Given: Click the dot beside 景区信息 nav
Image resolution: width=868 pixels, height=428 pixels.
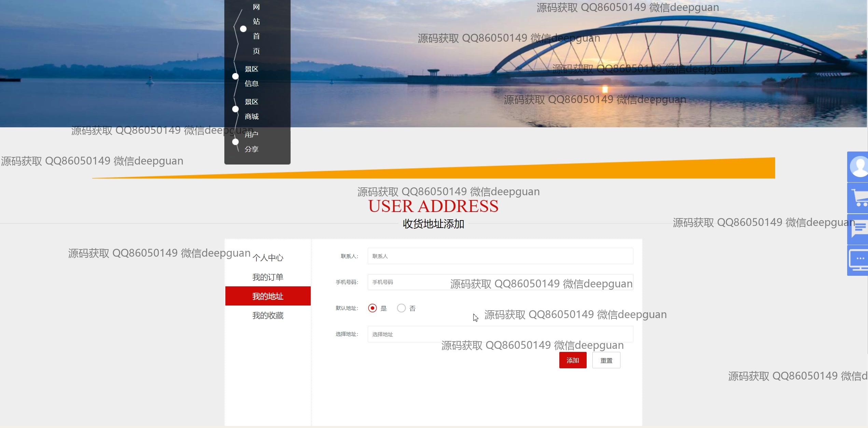Looking at the screenshot, I should click(235, 76).
